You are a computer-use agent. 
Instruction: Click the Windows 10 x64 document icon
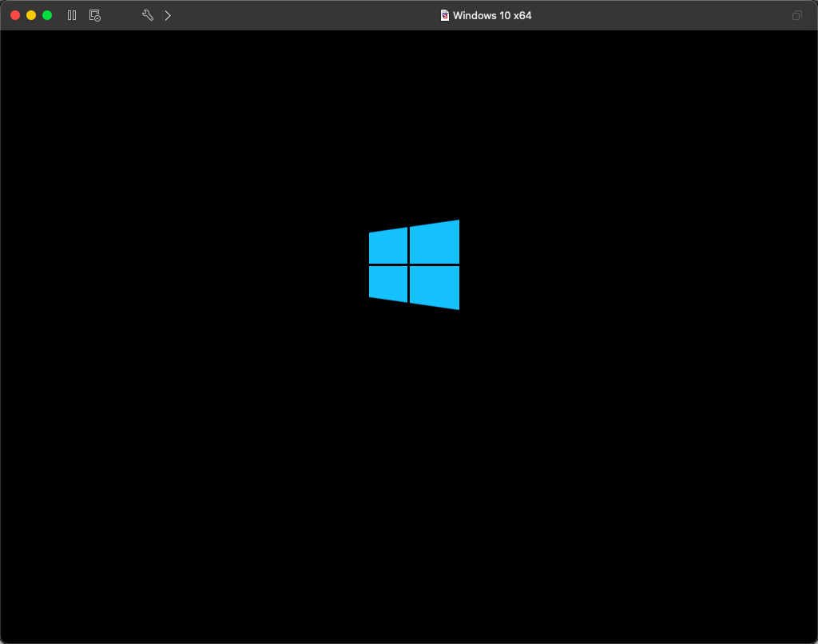[444, 16]
